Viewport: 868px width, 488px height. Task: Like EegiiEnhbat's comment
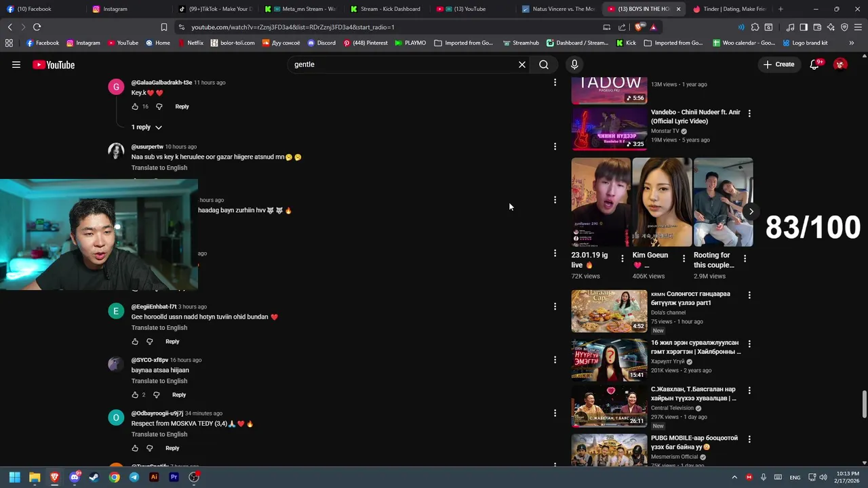pos(135,342)
